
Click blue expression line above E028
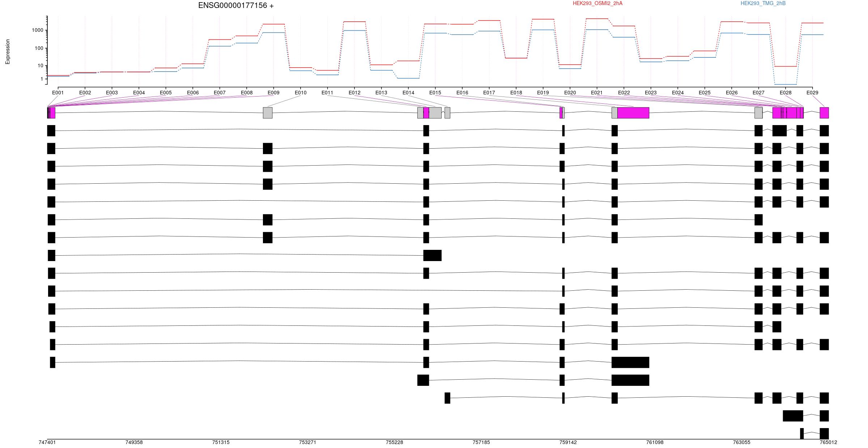(786, 84)
